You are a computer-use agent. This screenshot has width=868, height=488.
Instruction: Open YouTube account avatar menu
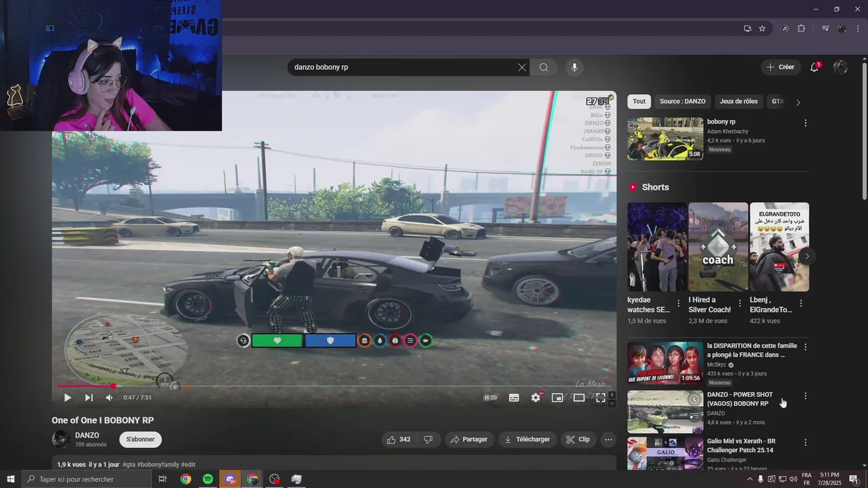coord(840,67)
